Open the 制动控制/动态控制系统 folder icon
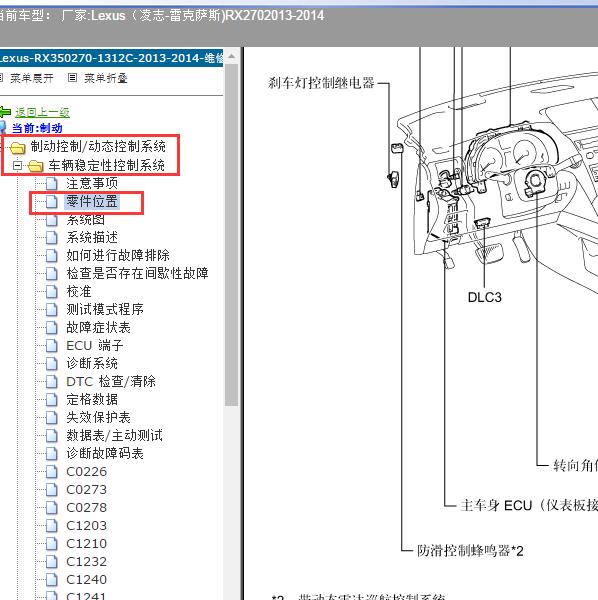The height and width of the screenshot is (600, 598). click(x=18, y=148)
